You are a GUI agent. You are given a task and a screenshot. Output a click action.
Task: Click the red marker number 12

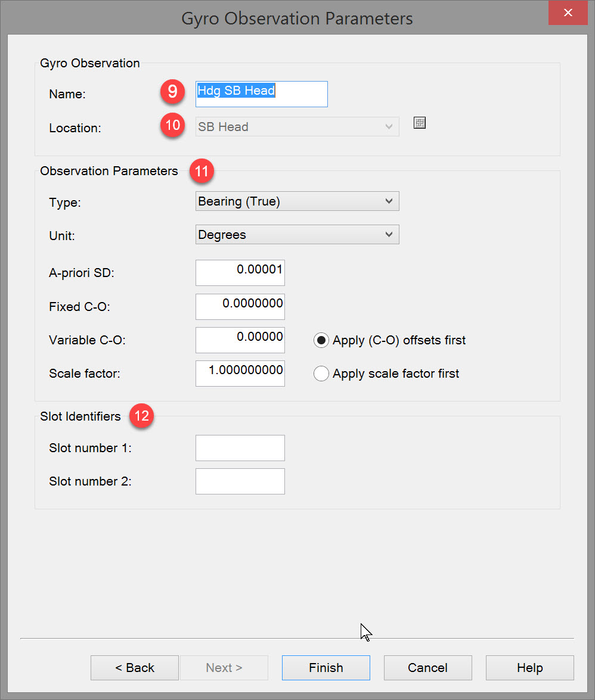[x=142, y=416]
